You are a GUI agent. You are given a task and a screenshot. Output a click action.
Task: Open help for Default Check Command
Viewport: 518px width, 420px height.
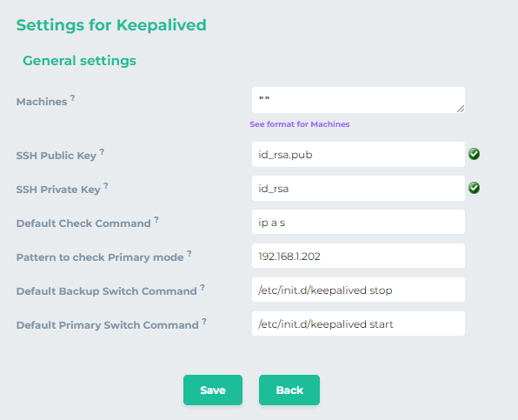pos(156,220)
